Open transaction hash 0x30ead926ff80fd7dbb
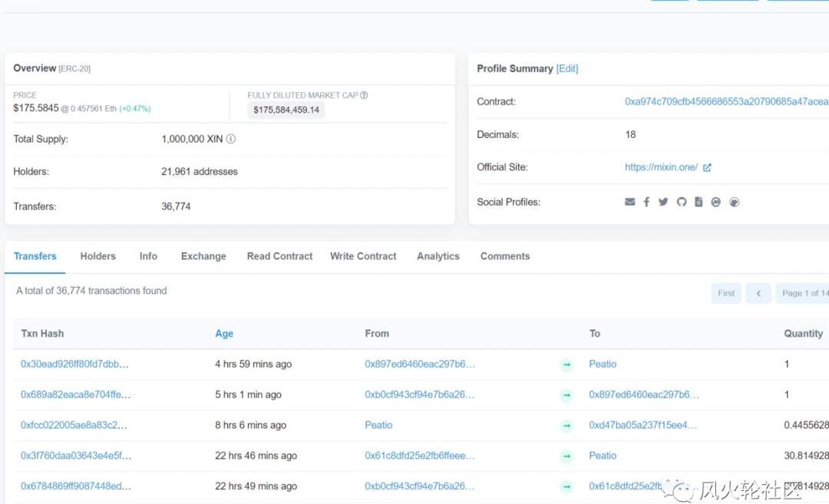Screen dimensions: 829x504 pos(74,364)
